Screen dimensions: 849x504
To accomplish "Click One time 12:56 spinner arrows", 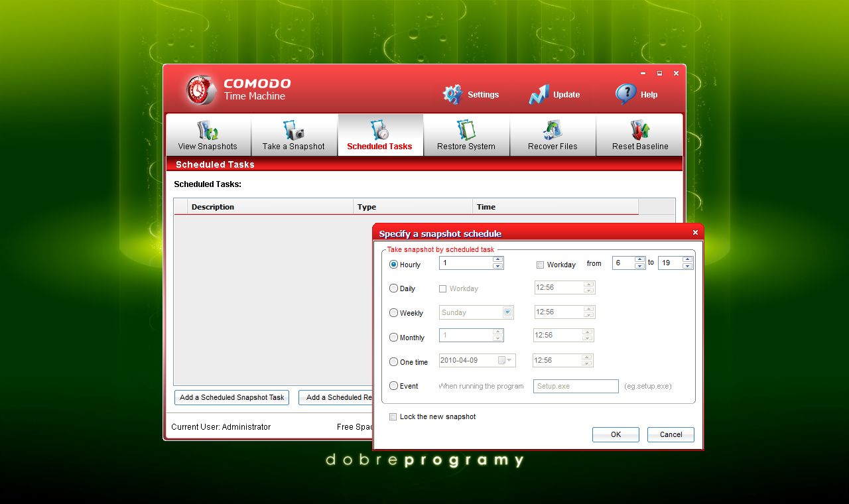I will pyautogui.click(x=586, y=360).
